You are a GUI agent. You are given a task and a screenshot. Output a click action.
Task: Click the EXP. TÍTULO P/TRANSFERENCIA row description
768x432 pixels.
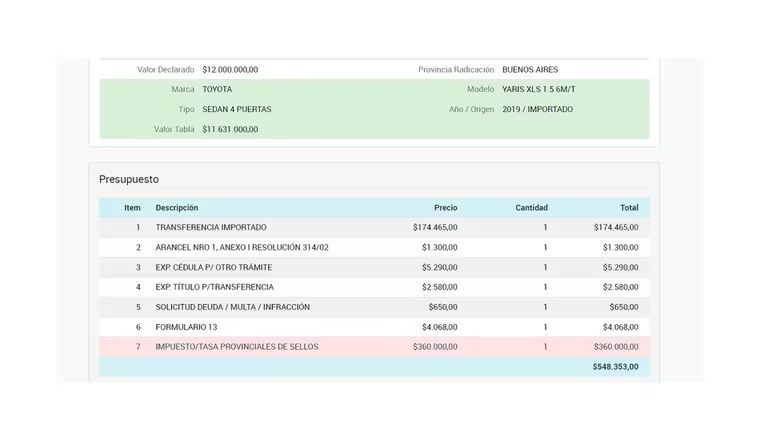[214, 287]
